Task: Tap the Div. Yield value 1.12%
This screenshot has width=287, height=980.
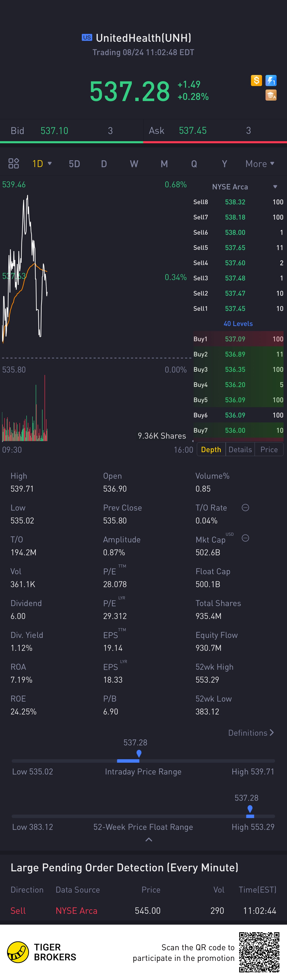Action: click(21, 648)
